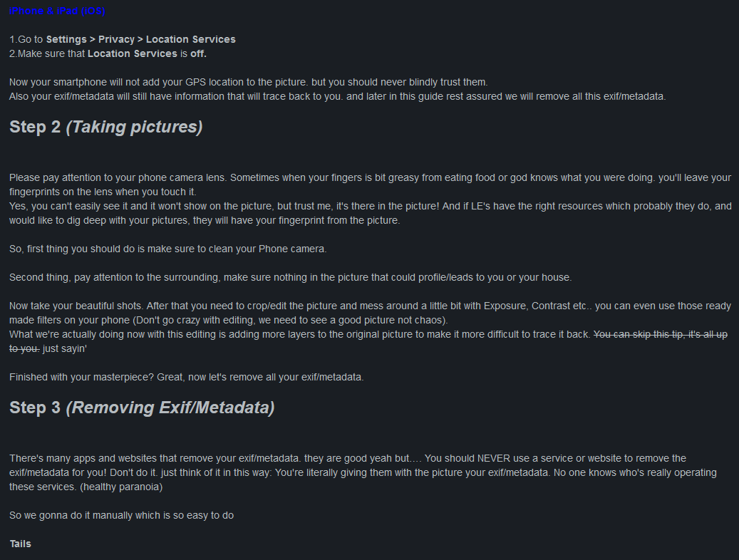
Task: Click the bold "Settings > Privacy > Location Services" path
Action: 140,39
